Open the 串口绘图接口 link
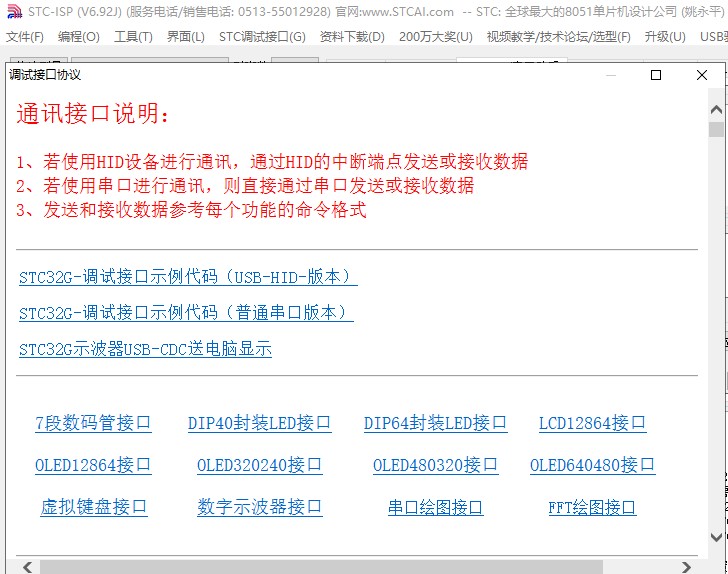The width and height of the screenshot is (728, 574). click(436, 507)
